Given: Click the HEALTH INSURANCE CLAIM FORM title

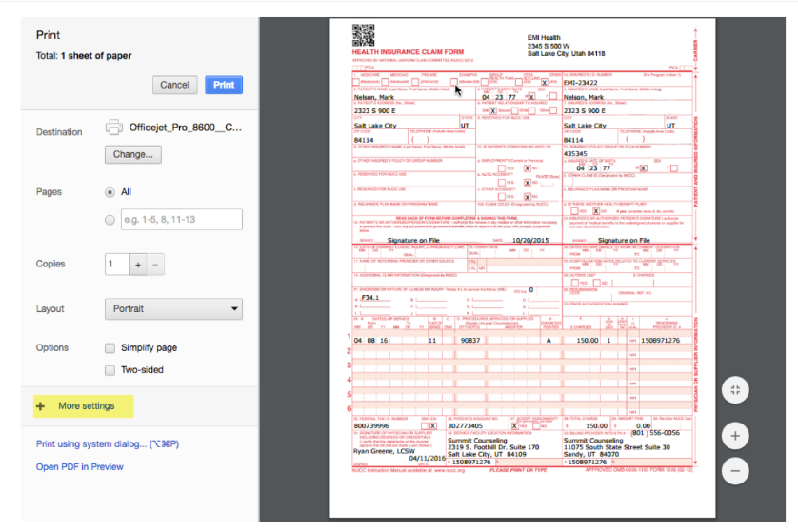Looking at the screenshot, I should [408, 52].
